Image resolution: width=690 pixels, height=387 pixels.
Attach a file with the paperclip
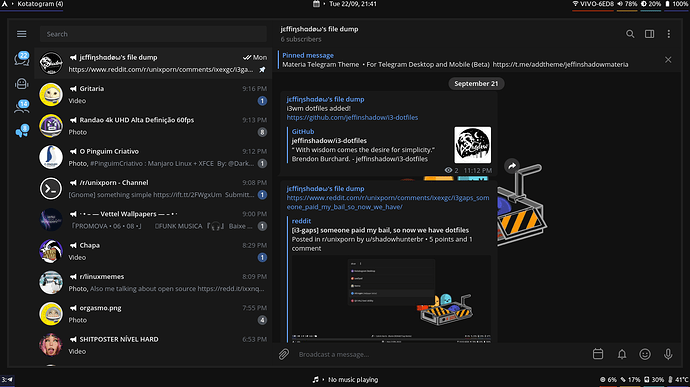(x=284, y=354)
